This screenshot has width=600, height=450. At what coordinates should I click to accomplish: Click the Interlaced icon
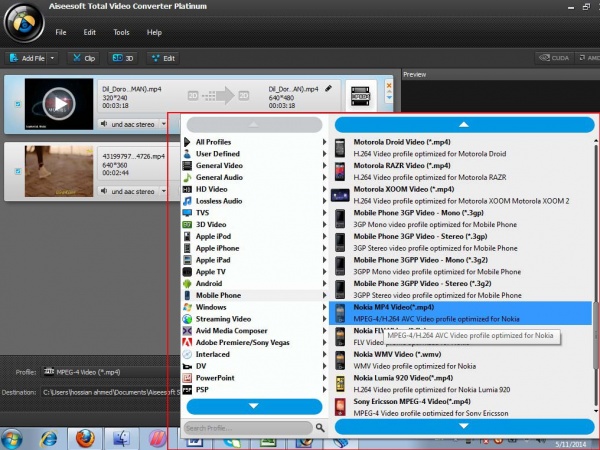click(187, 354)
